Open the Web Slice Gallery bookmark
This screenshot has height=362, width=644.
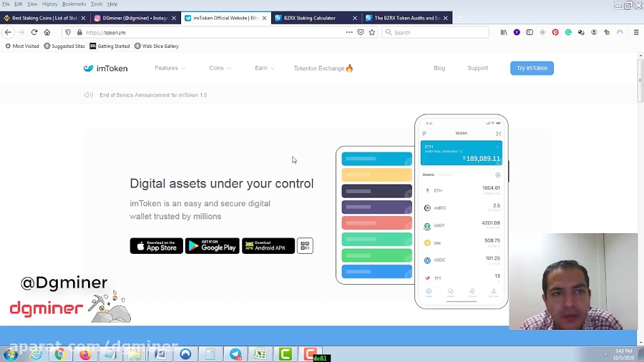coord(157,46)
